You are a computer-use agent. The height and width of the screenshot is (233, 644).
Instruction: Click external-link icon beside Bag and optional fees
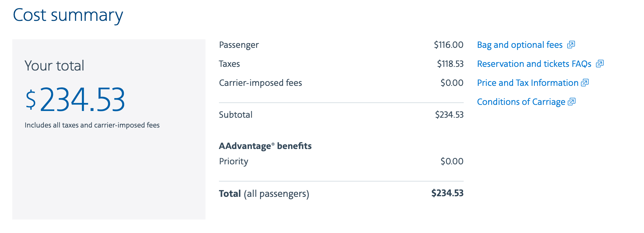pyautogui.click(x=571, y=45)
